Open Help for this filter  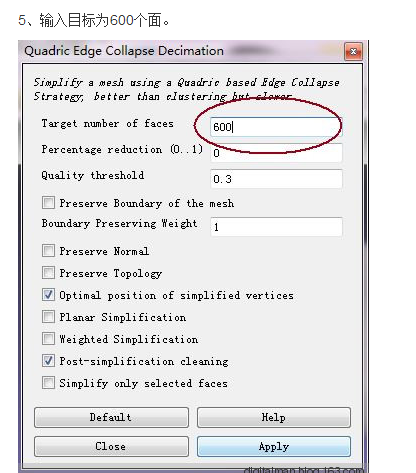274,417
